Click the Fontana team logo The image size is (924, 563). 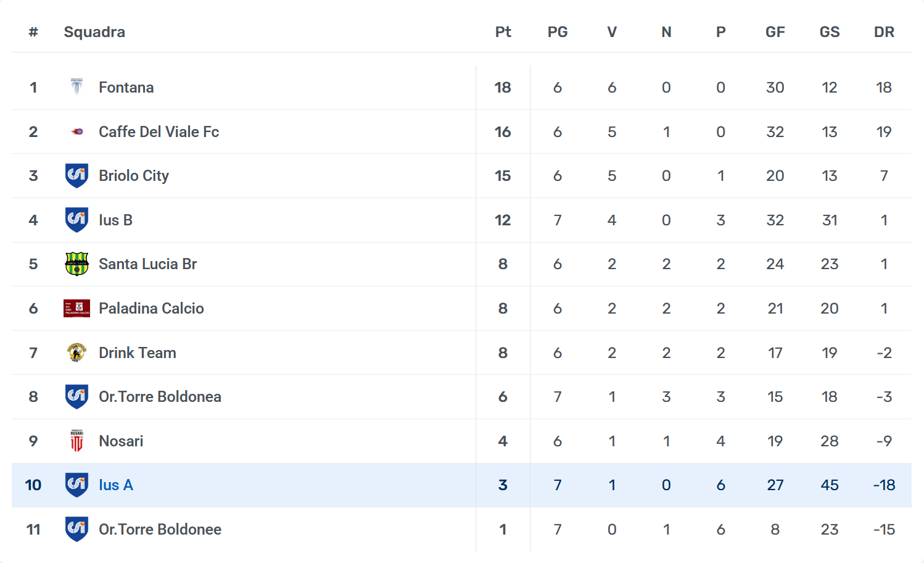[x=76, y=87]
